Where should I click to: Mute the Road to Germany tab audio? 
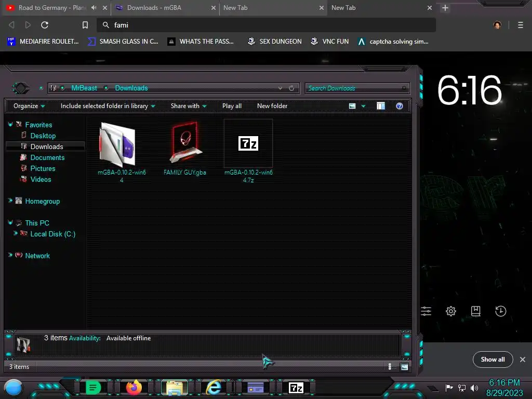pyautogui.click(x=94, y=7)
